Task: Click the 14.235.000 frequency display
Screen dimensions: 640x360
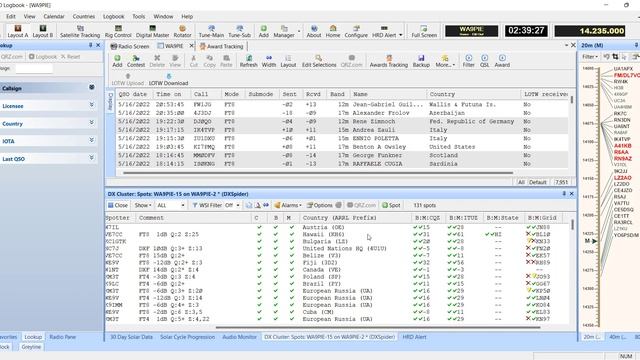Action: click(x=590, y=31)
